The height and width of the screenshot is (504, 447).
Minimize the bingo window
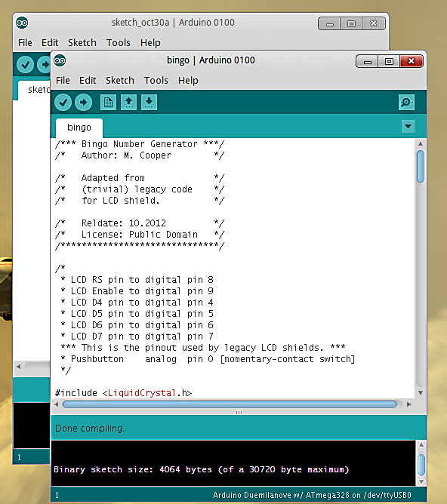coord(368,61)
